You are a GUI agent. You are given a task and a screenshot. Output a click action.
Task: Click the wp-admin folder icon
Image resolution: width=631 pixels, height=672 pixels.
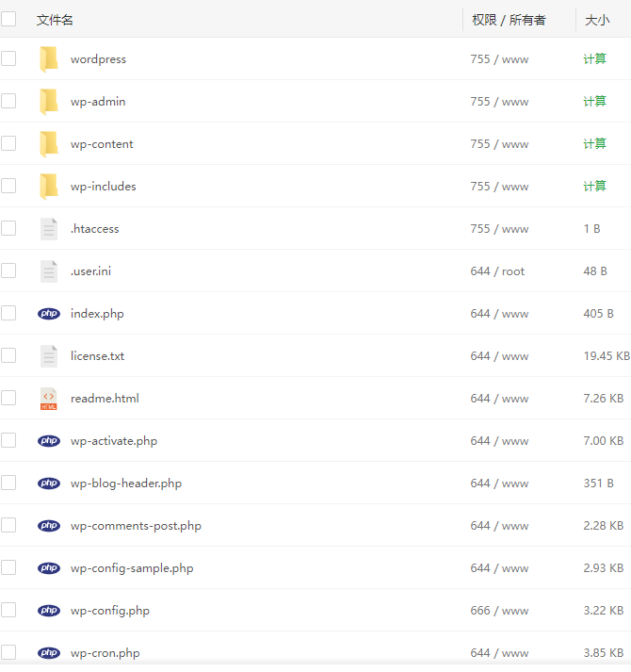coord(49,102)
